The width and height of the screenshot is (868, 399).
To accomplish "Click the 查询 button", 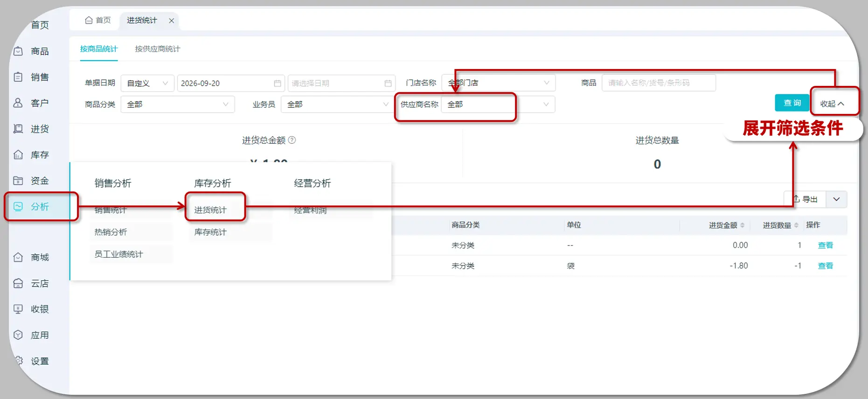I will [792, 103].
